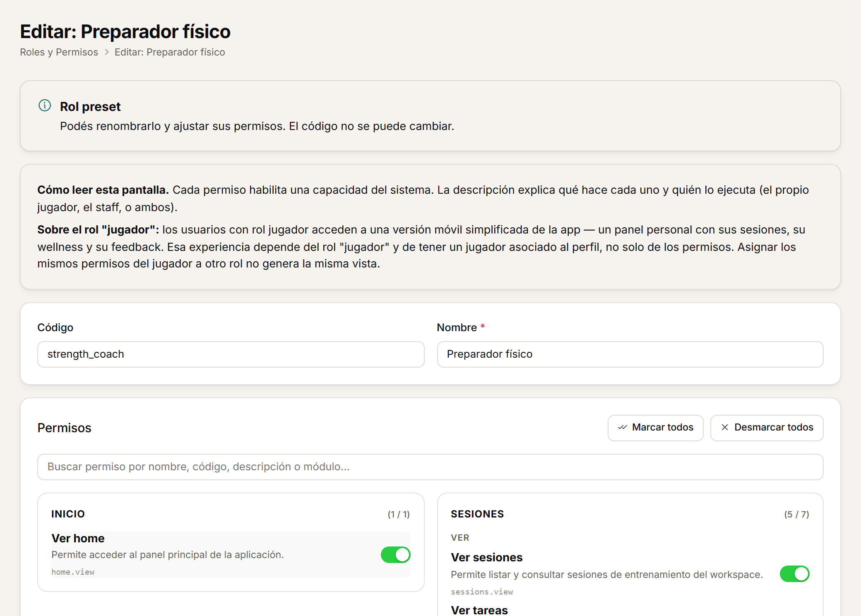This screenshot has height=616, width=861.
Task: Click Desmarcar todos button
Action: 767,428
